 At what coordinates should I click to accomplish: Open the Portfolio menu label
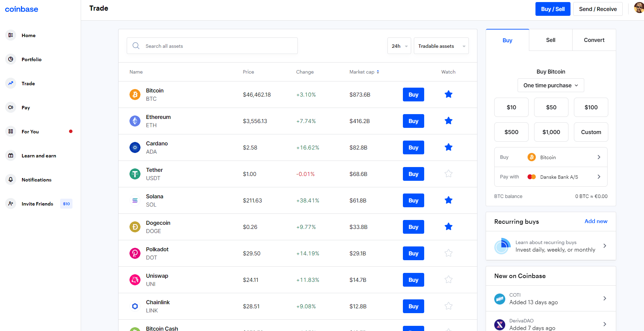click(x=32, y=59)
